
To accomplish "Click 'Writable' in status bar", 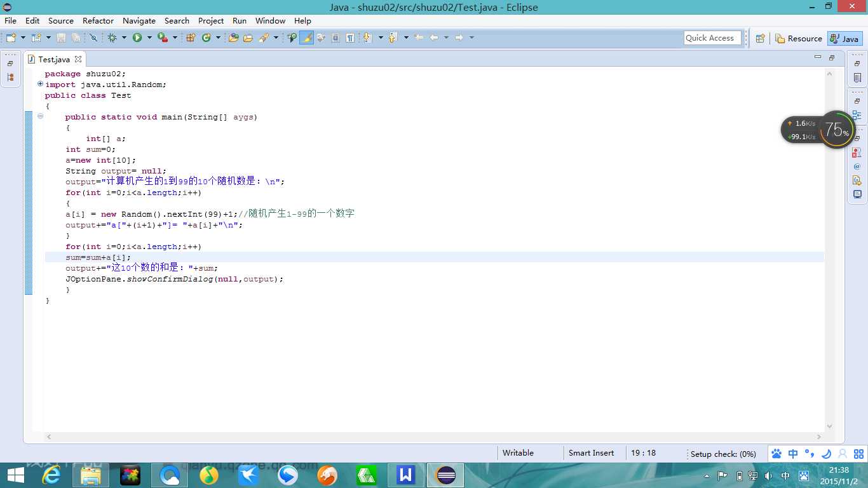I will pos(518,453).
